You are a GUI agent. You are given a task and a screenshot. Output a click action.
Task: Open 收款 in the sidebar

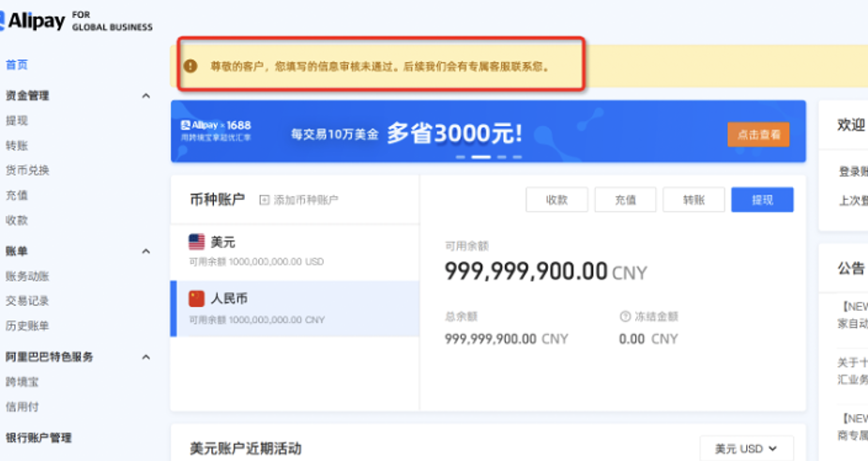coord(17,220)
